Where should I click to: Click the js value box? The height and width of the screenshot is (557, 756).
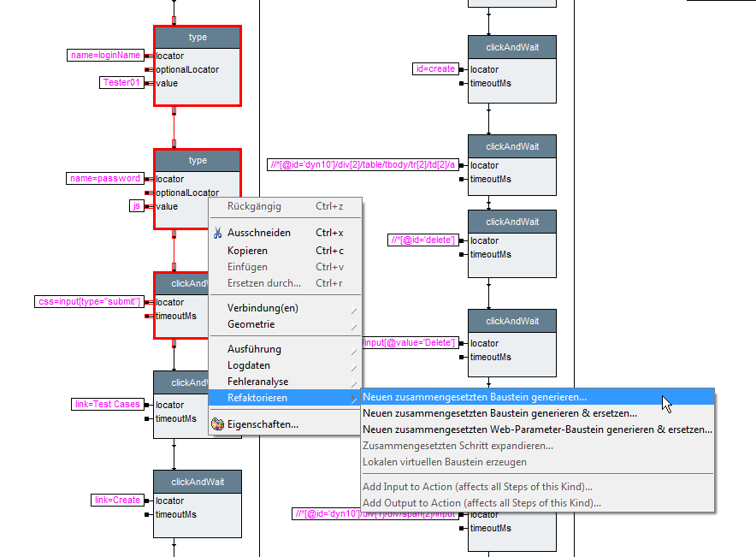[136, 206]
